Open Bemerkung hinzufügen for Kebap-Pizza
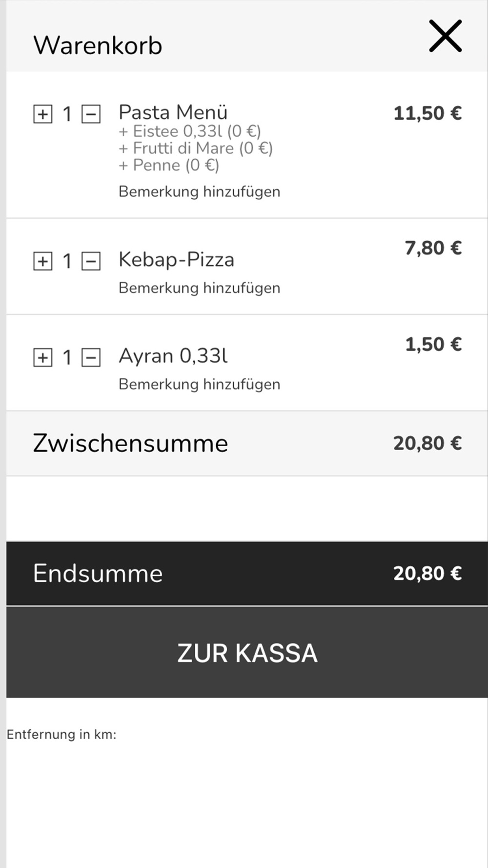Screen dimensions: 488x868 tap(200, 288)
